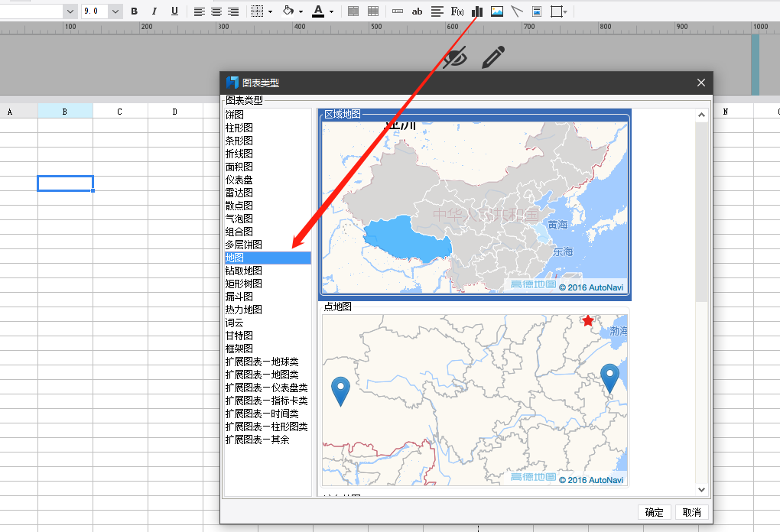Screen dimensions: 780x532
Task: Open font size 9.0 dropdown
Action: pyautogui.click(x=115, y=11)
